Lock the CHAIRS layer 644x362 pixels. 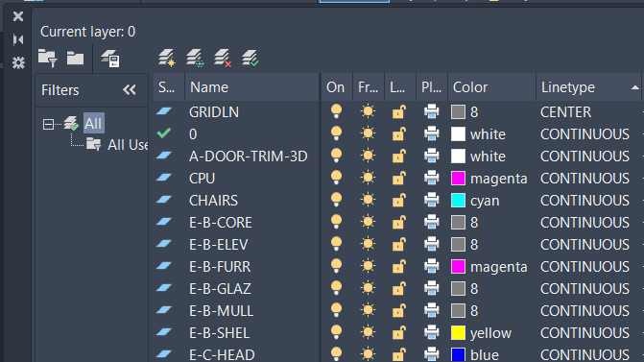pos(399,200)
